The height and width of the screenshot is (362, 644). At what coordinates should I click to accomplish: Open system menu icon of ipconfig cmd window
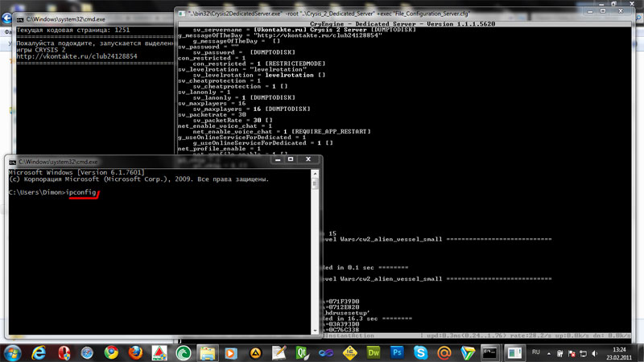point(11,162)
